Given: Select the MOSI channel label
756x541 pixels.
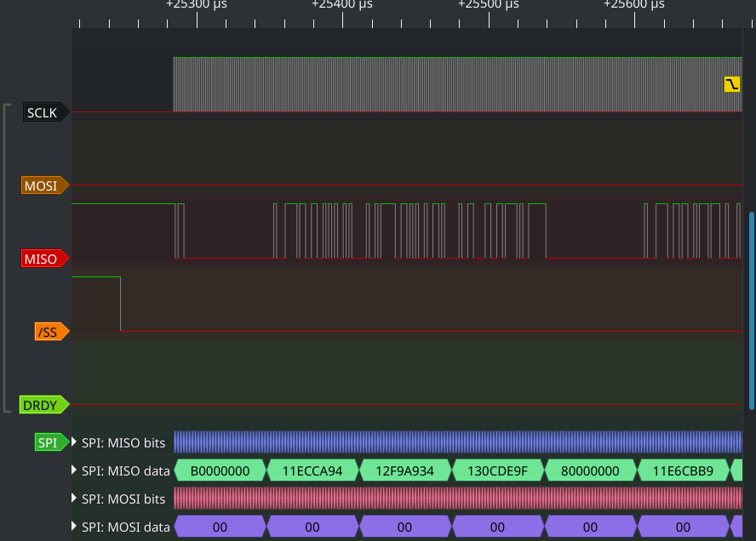Looking at the screenshot, I should point(45,185).
